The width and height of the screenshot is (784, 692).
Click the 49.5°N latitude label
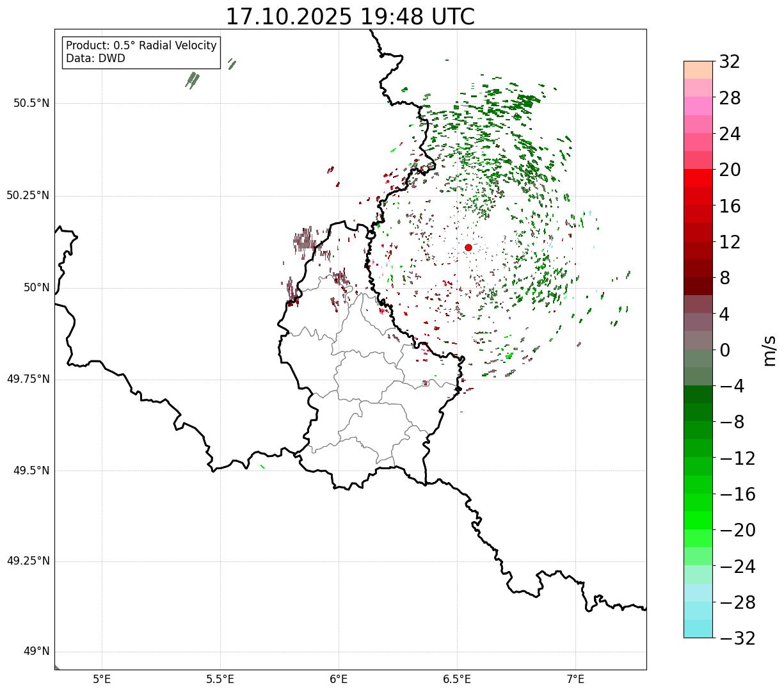31,471
